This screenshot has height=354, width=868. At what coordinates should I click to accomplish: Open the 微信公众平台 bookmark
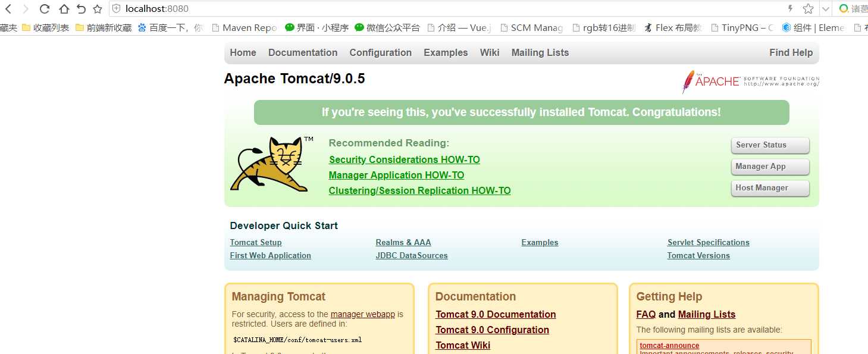(387, 27)
